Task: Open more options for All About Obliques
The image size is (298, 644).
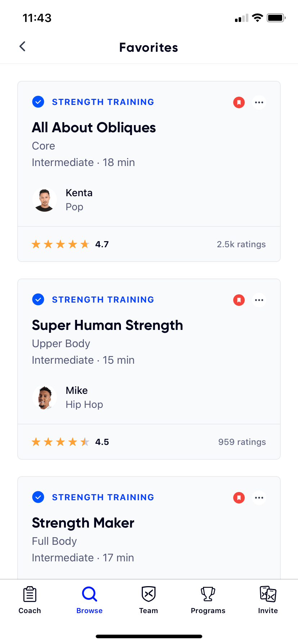Action: [259, 102]
